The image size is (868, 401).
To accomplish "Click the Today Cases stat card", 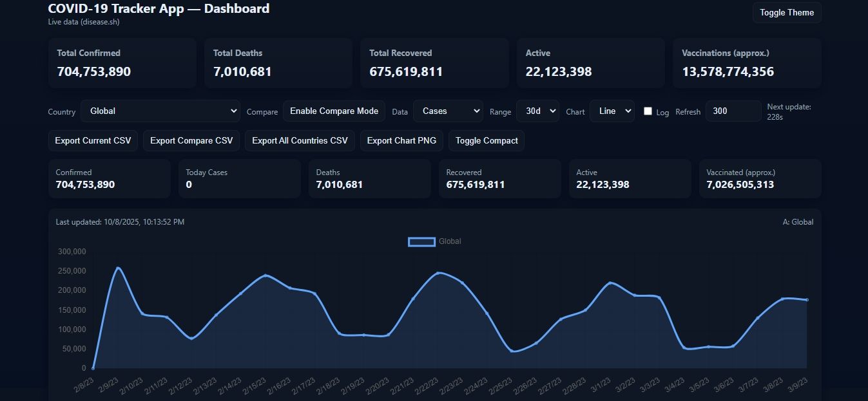I will click(239, 179).
